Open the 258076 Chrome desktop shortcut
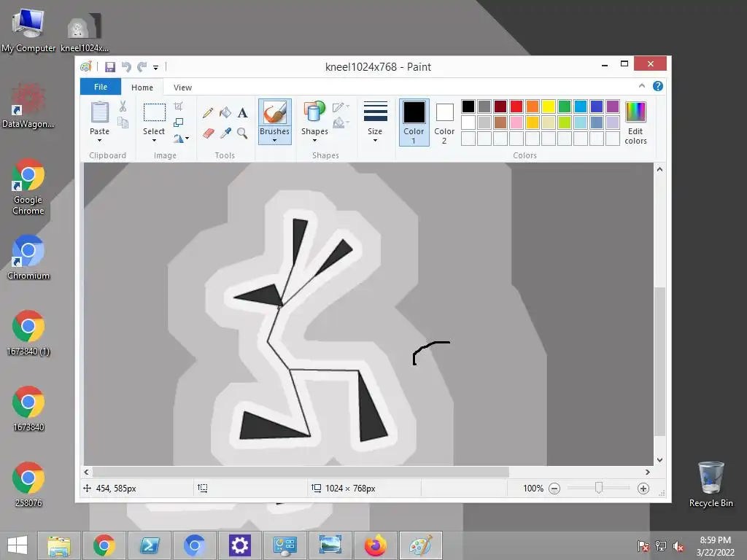 pyautogui.click(x=28, y=484)
